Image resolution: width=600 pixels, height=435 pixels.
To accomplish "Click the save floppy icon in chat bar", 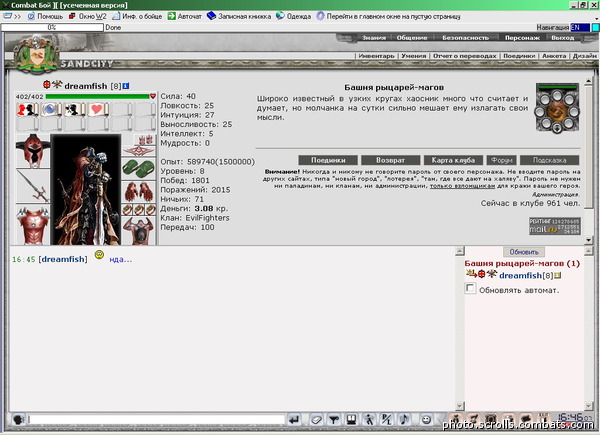I will [x=351, y=420].
